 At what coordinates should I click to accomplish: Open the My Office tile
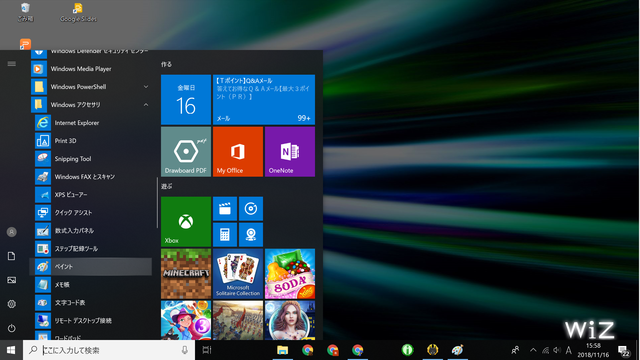238,151
